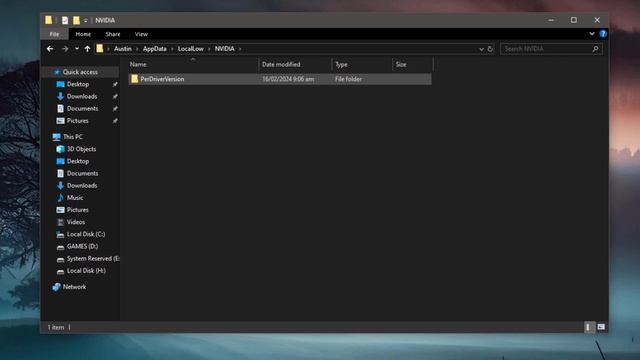Switch to large icons view in status bar
Screen dimensions: 640x360
[x=601, y=327]
